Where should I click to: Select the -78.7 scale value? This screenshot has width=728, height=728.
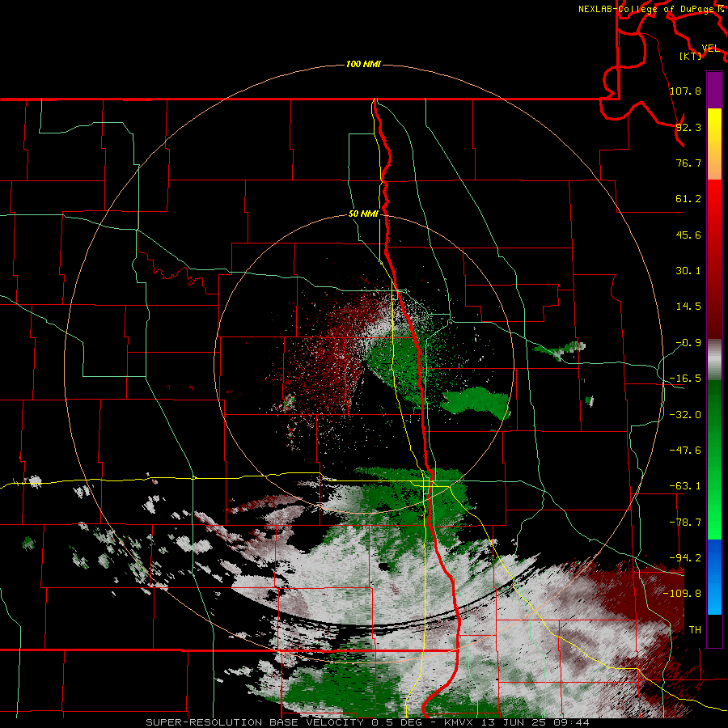tap(685, 523)
